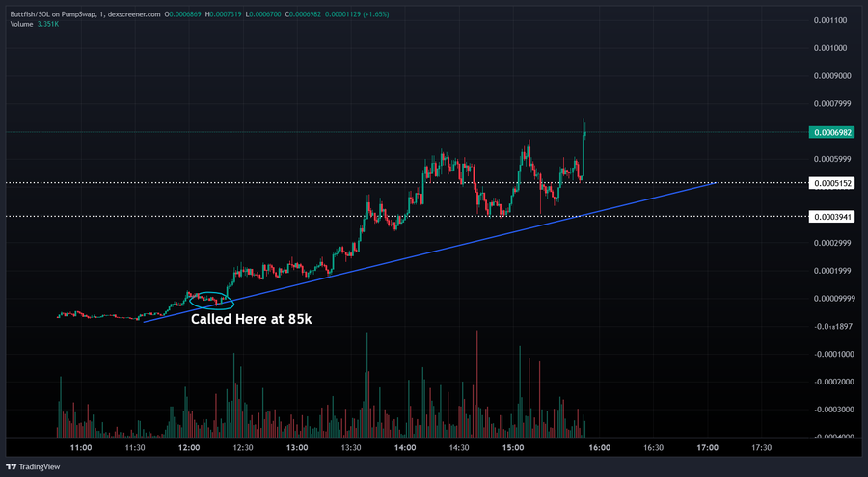
Task: Click the (+1.65%) change value
Action: (x=376, y=14)
